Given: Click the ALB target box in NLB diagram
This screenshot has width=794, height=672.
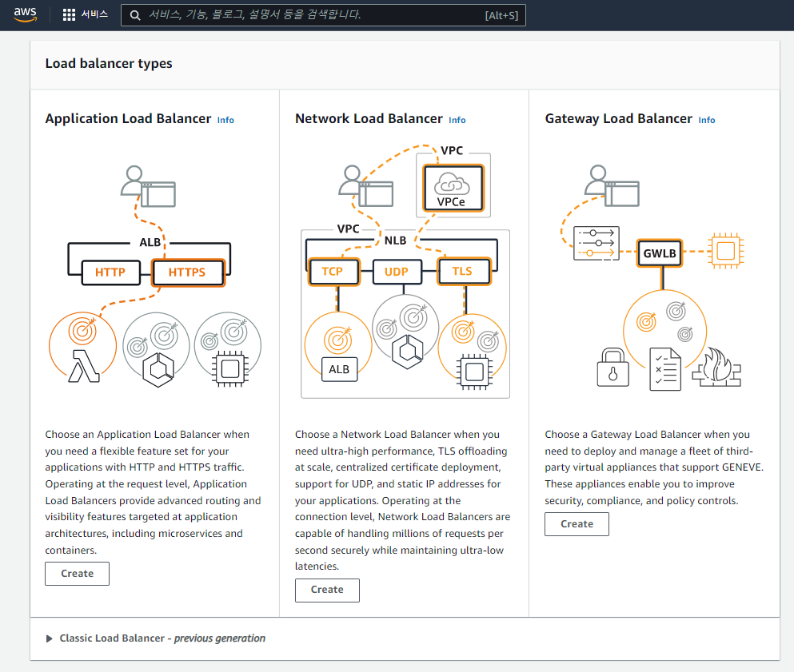Looking at the screenshot, I should [x=339, y=369].
